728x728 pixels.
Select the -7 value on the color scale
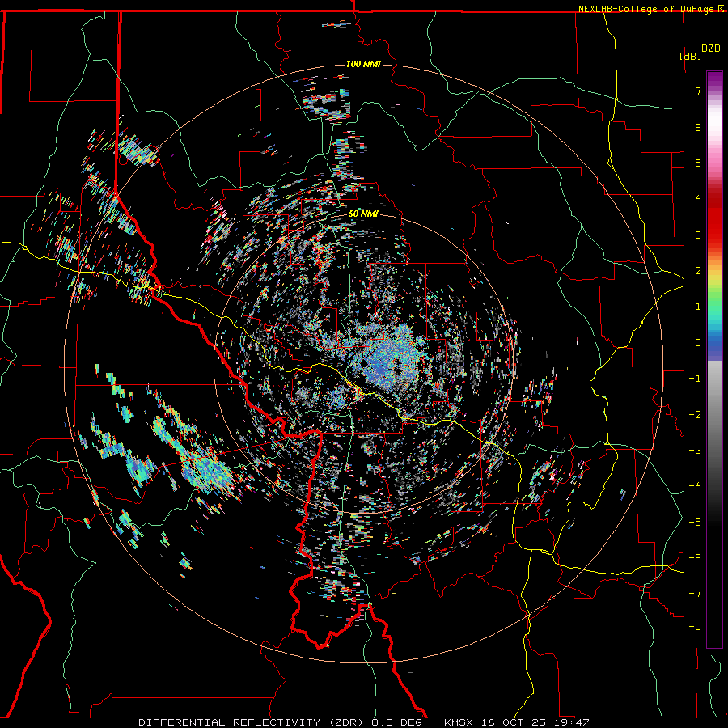pos(695,594)
